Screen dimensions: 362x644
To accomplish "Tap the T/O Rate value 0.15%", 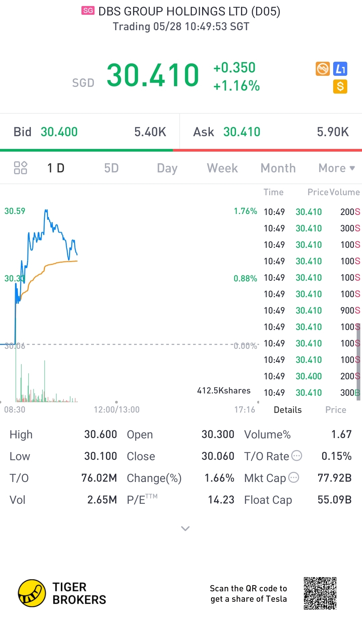I will [x=337, y=456].
